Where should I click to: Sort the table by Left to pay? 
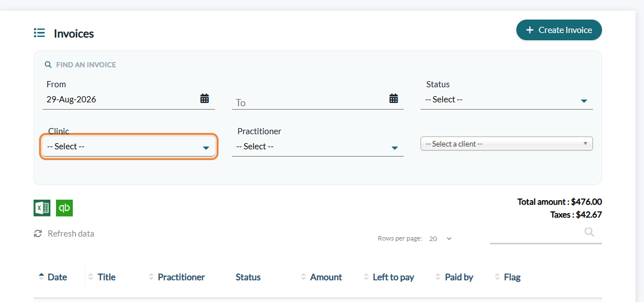389,277
